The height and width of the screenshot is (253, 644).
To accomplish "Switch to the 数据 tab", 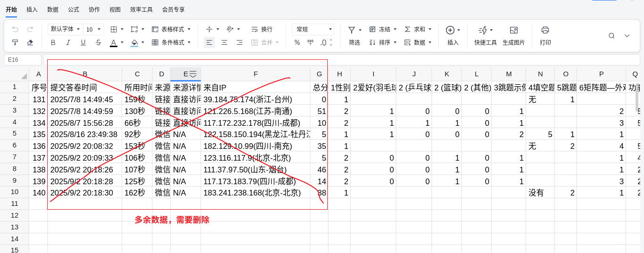I will click(x=53, y=9).
